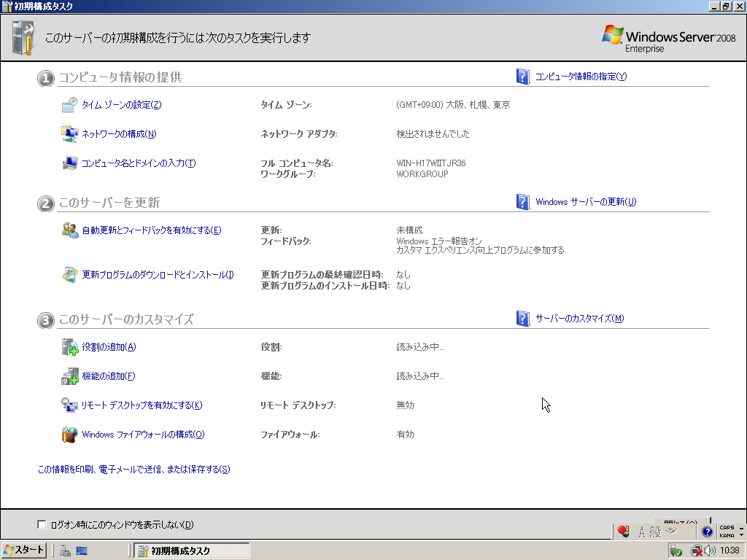Click help icon beside サーバーのカスタマイズ(M)
Viewport: 747px width, 560px height.
pos(522,319)
